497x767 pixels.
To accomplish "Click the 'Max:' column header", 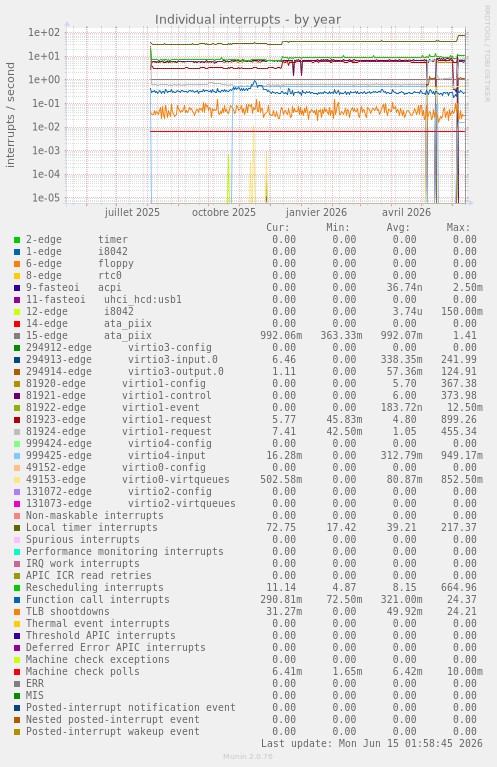I will (x=458, y=227).
